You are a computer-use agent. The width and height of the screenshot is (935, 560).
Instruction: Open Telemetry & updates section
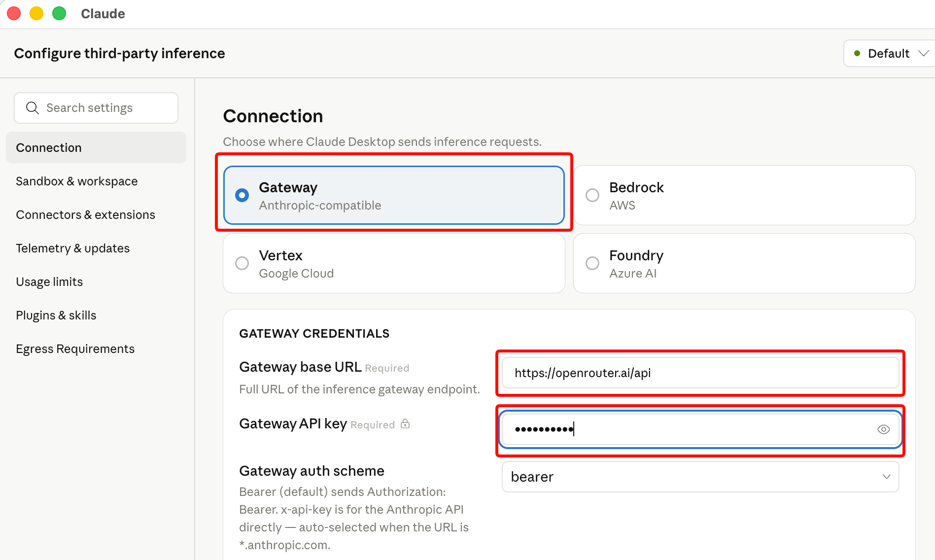[72, 248]
